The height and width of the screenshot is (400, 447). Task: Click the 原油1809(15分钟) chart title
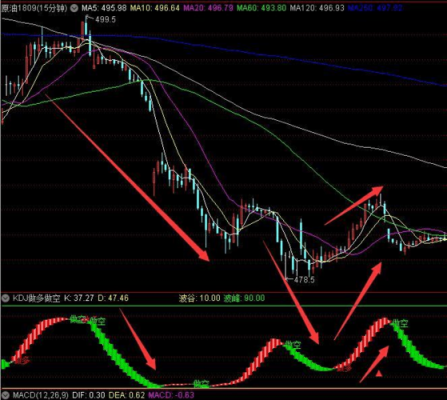[x=35, y=8]
